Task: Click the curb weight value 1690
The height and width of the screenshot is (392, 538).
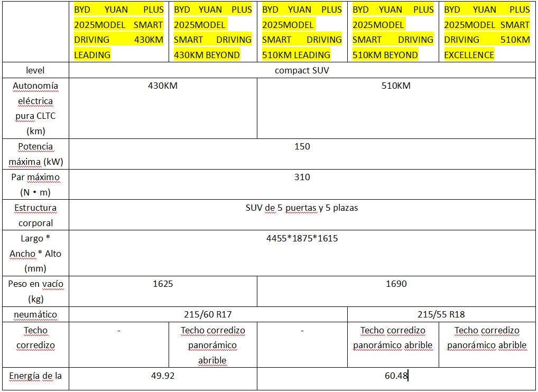Action: click(396, 284)
